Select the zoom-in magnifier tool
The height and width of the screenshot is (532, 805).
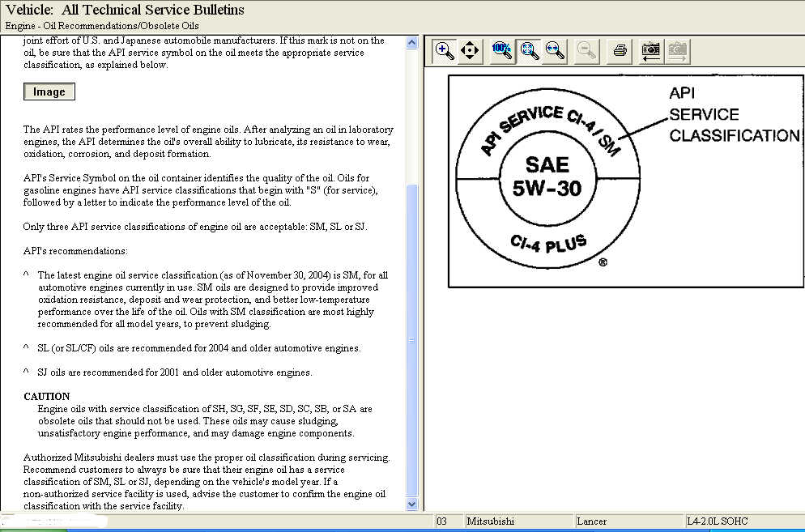pyautogui.click(x=444, y=51)
